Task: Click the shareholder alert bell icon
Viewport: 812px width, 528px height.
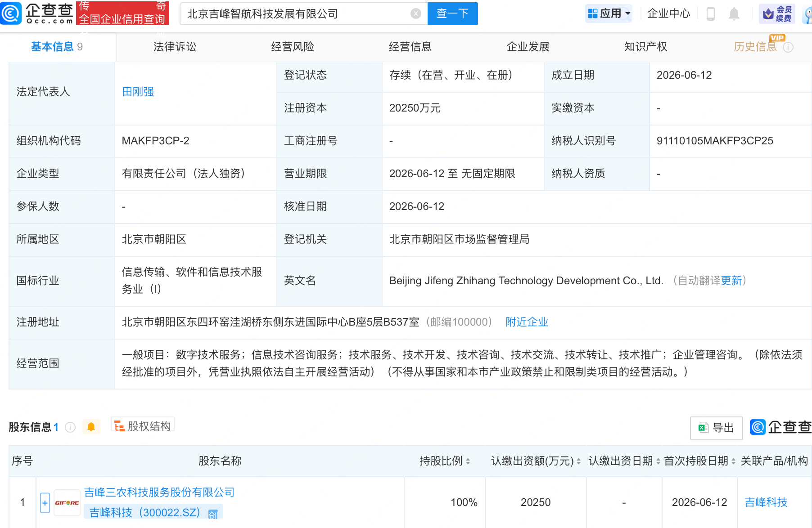Action: pos(91,427)
